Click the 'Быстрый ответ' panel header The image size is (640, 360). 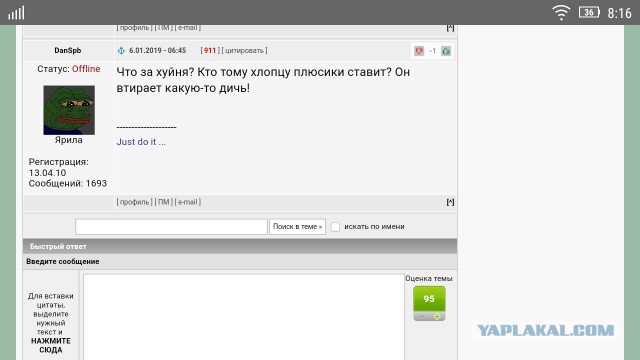pos(240,247)
